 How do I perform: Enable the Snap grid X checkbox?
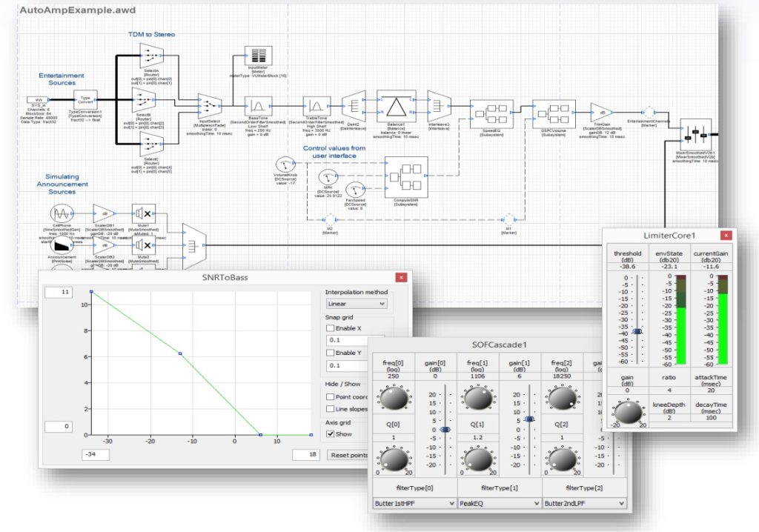[331, 328]
